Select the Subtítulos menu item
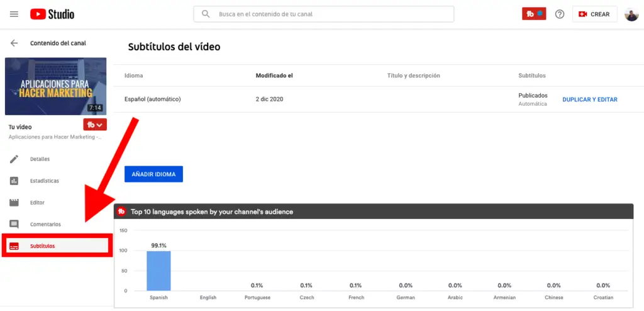This screenshot has height=311, width=644. [57, 246]
